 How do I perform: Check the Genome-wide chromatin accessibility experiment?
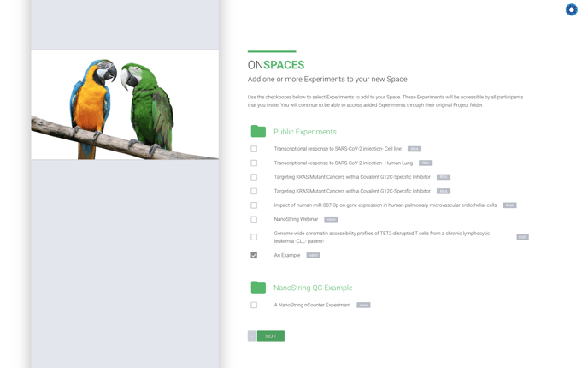coord(254,237)
